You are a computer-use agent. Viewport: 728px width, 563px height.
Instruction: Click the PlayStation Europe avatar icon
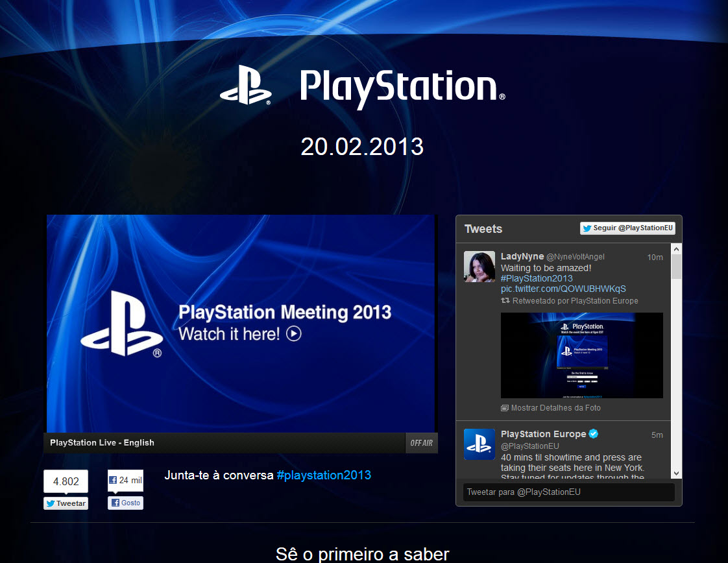(x=479, y=444)
